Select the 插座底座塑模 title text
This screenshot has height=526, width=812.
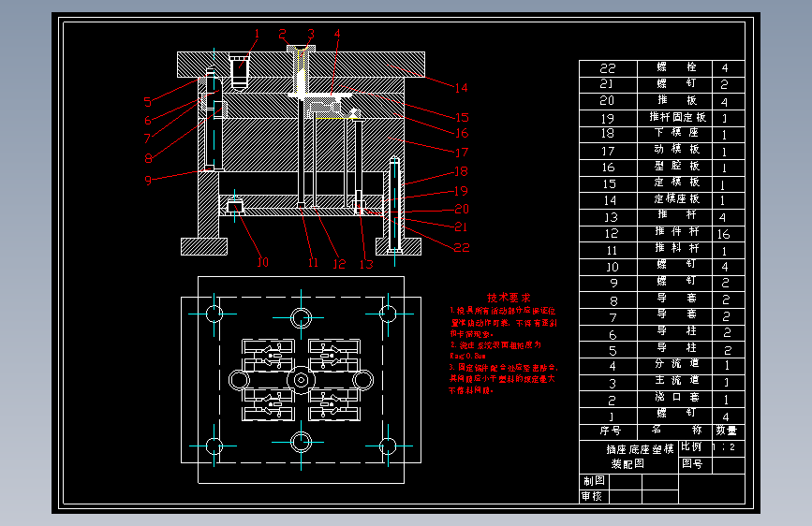tap(640, 449)
